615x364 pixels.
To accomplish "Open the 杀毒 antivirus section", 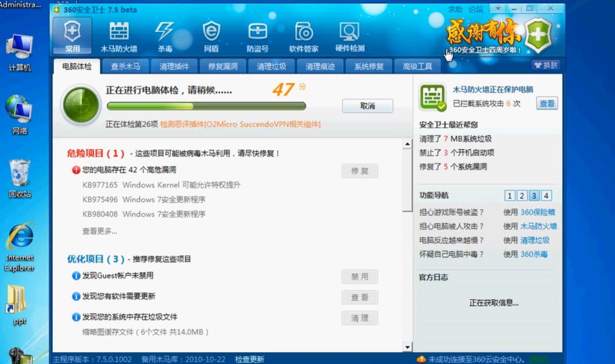I will 165,36.
